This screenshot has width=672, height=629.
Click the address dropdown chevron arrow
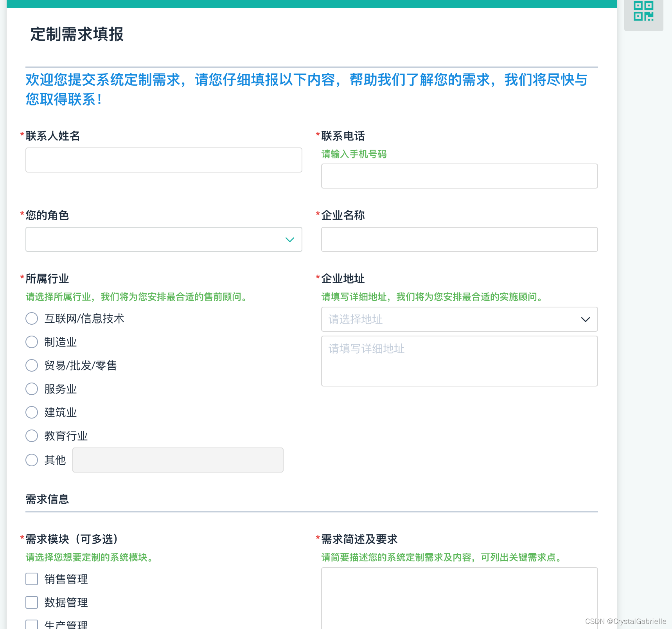coord(586,320)
